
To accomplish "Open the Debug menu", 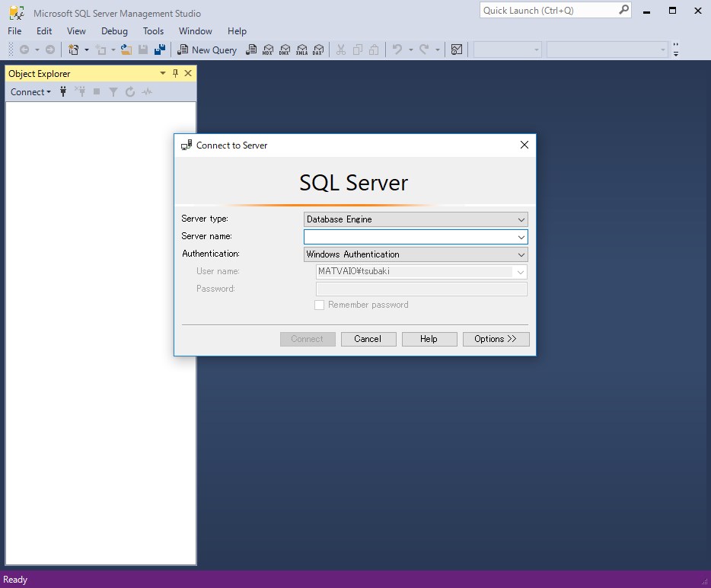I will pos(114,31).
